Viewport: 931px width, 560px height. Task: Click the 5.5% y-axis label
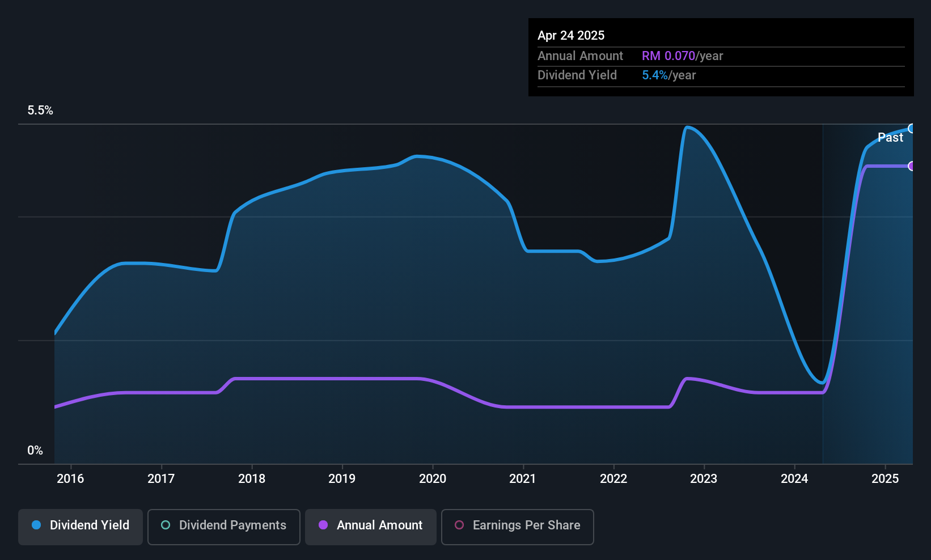pyautogui.click(x=40, y=111)
